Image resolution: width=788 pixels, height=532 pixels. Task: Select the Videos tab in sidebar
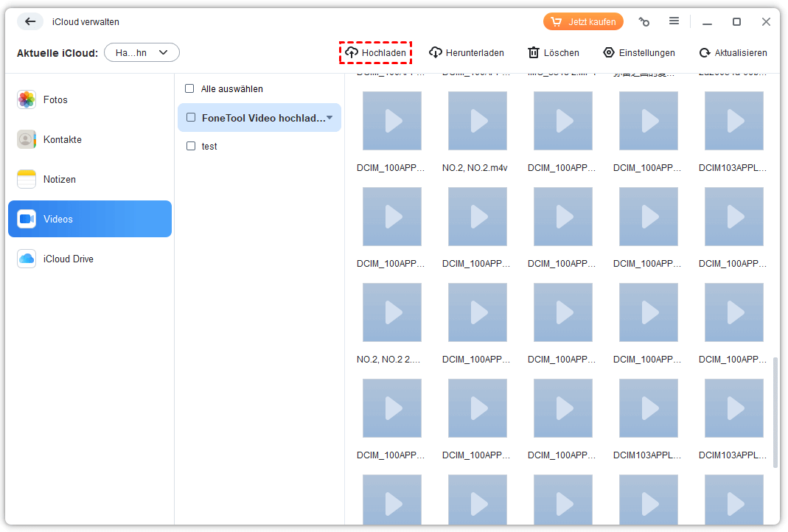pyautogui.click(x=90, y=219)
